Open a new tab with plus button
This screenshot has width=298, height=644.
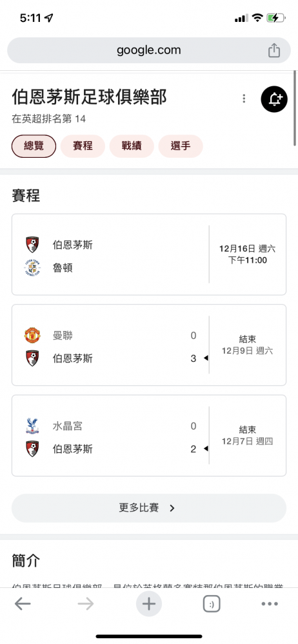(x=148, y=604)
